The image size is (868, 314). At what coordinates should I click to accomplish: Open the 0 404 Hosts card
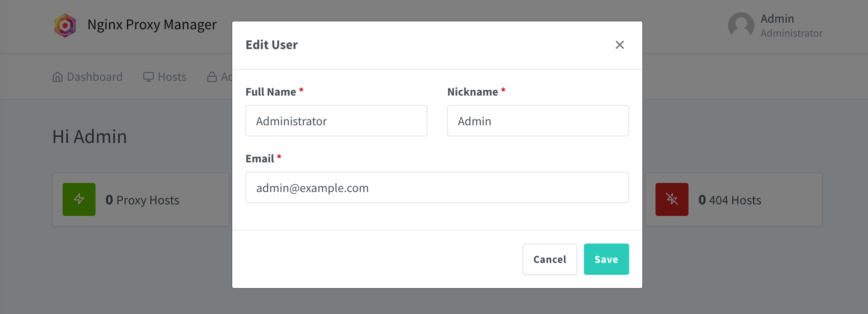(x=734, y=199)
